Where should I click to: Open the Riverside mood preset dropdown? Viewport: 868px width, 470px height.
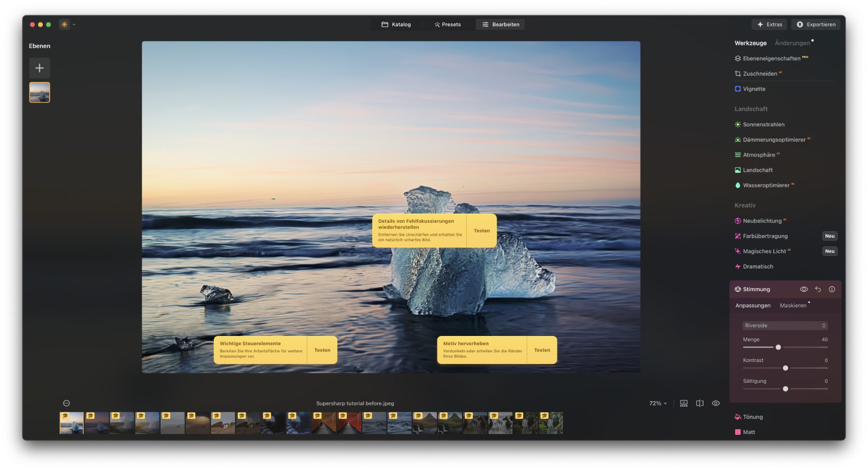point(785,326)
